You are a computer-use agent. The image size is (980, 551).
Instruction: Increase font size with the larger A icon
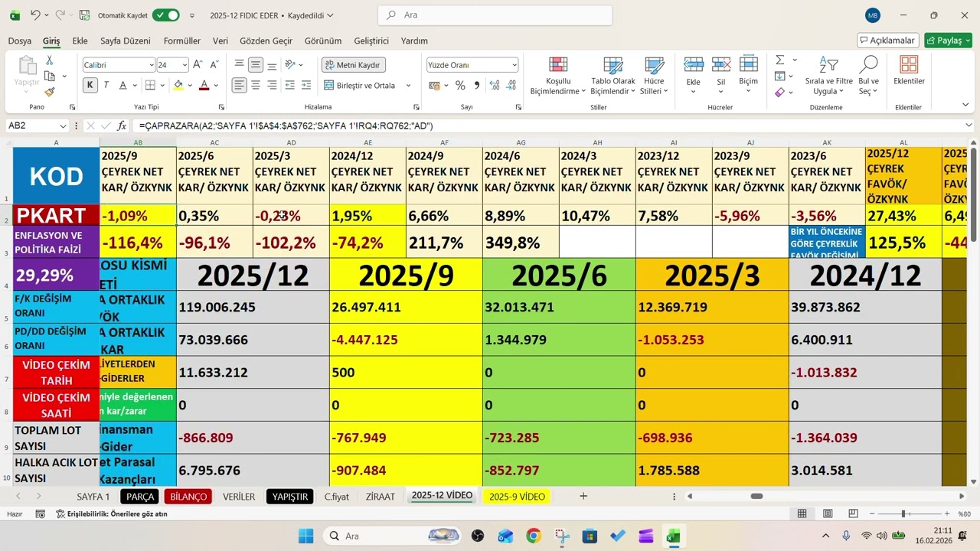198,65
